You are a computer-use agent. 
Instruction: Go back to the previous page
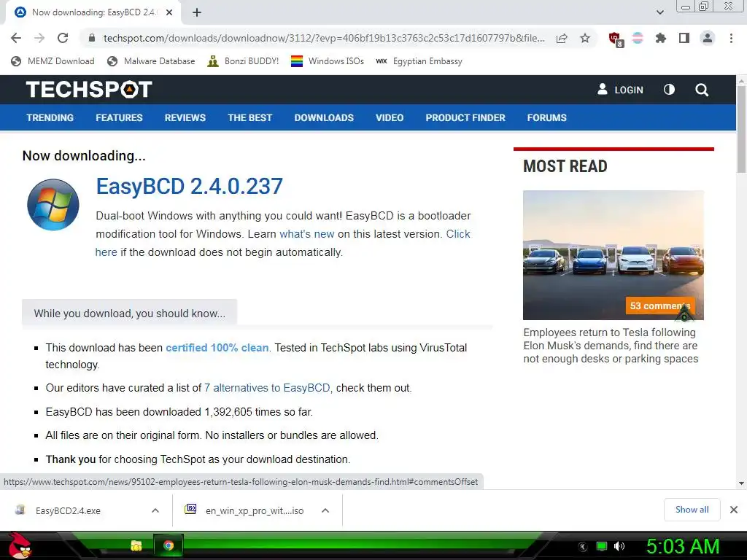[16, 38]
